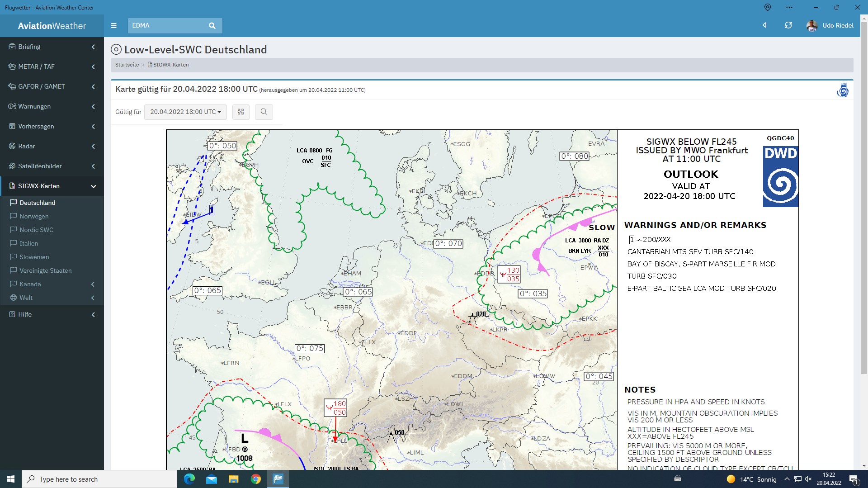Expand the GAFOR / GAMET menu

[x=52, y=86]
